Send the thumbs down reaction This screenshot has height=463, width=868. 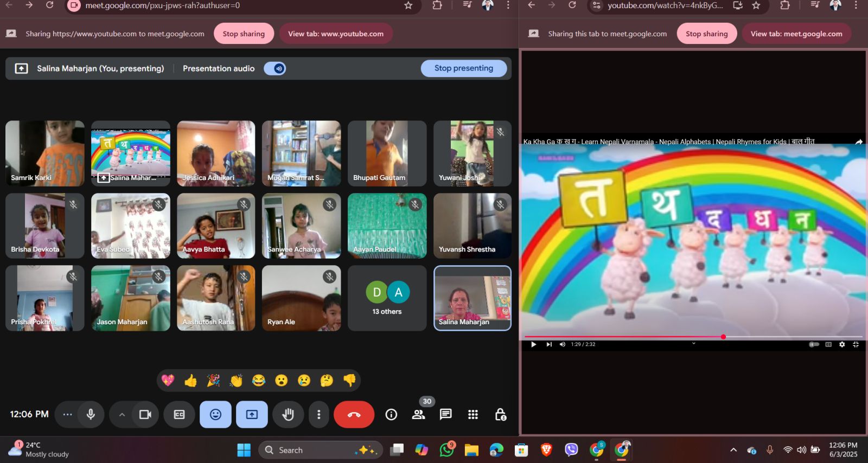click(x=349, y=381)
